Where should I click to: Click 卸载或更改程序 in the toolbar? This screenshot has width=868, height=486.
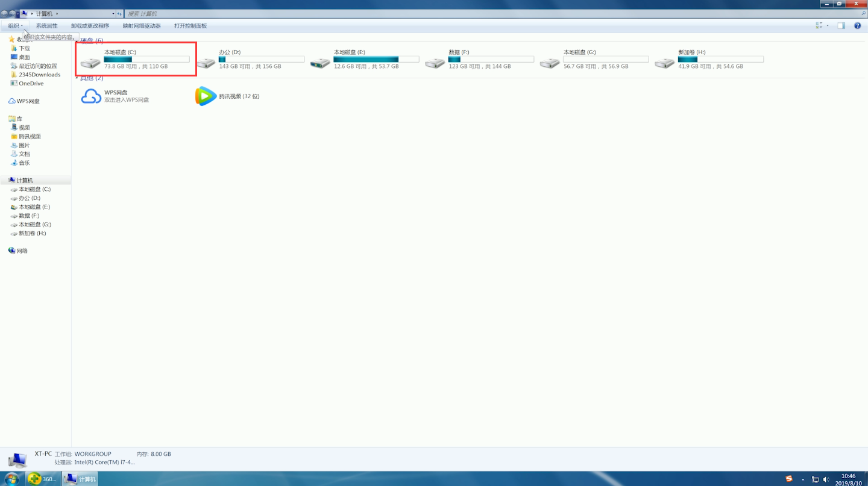coord(90,26)
